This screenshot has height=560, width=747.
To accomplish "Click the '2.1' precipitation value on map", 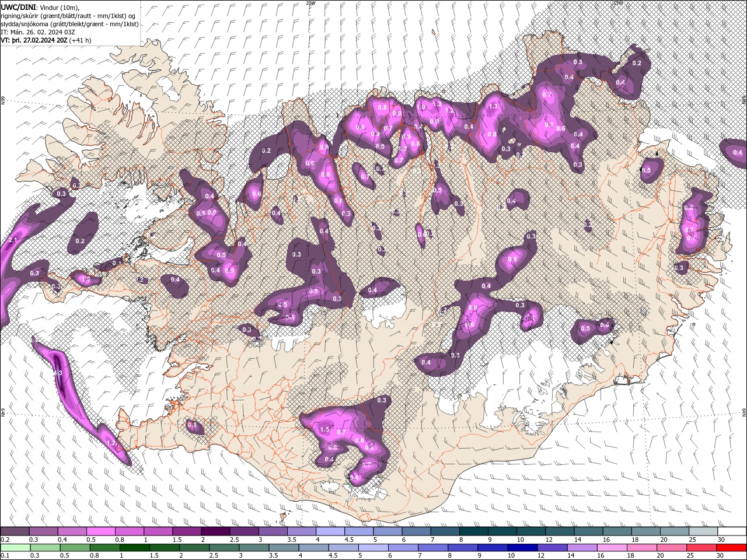I will [13, 240].
